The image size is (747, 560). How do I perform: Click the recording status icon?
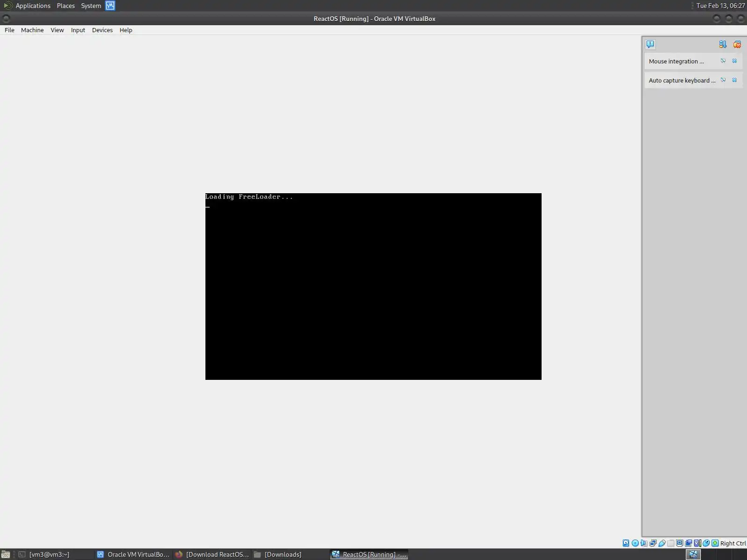[688, 543]
